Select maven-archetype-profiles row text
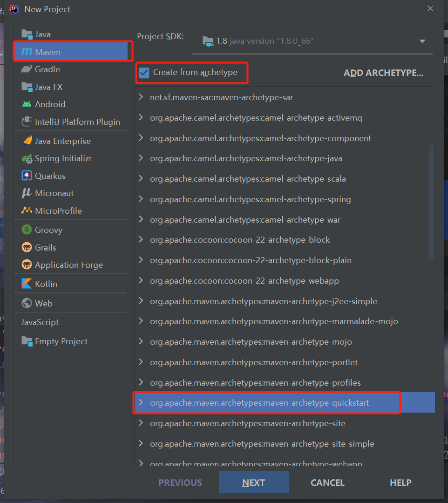The width and height of the screenshot is (448, 503). [255, 383]
